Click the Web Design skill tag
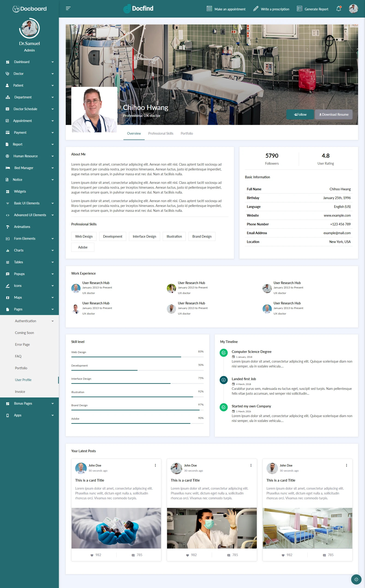 [84, 236]
